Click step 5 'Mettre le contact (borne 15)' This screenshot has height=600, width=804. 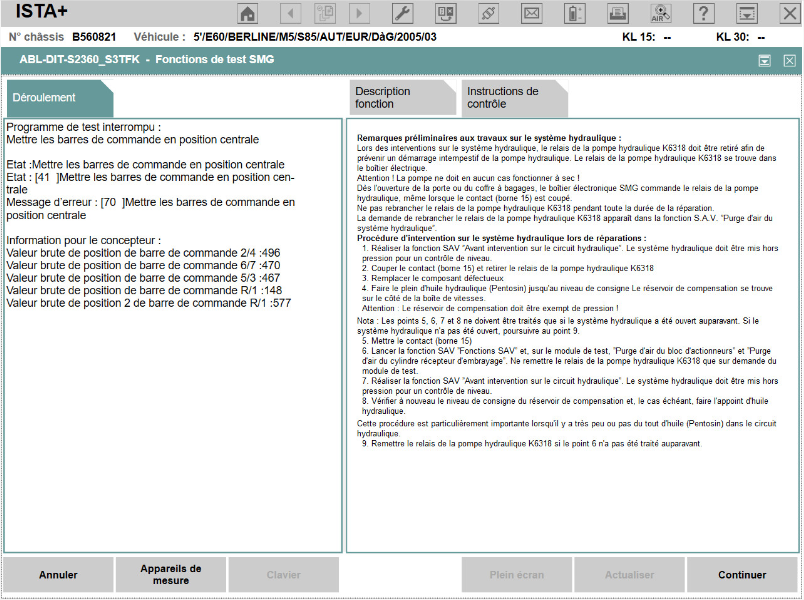(x=417, y=341)
